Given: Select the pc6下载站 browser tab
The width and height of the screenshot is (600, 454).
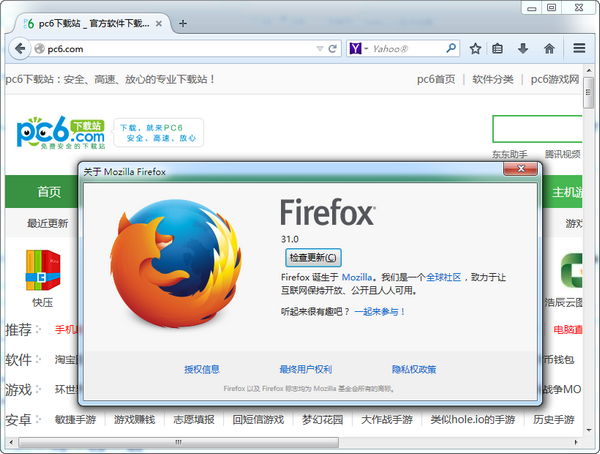Looking at the screenshot, I should [92, 24].
